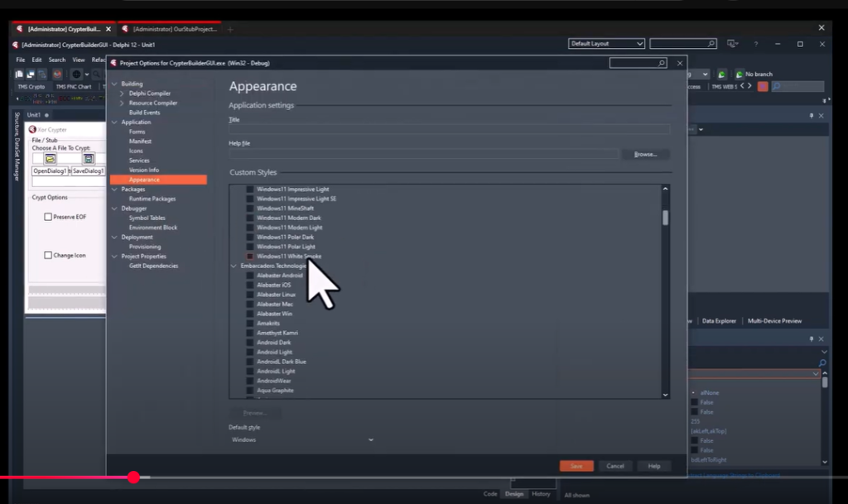The height and width of the screenshot is (504, 848).
Task: Switch to the Code editor tab
Action: pos(490,494)
